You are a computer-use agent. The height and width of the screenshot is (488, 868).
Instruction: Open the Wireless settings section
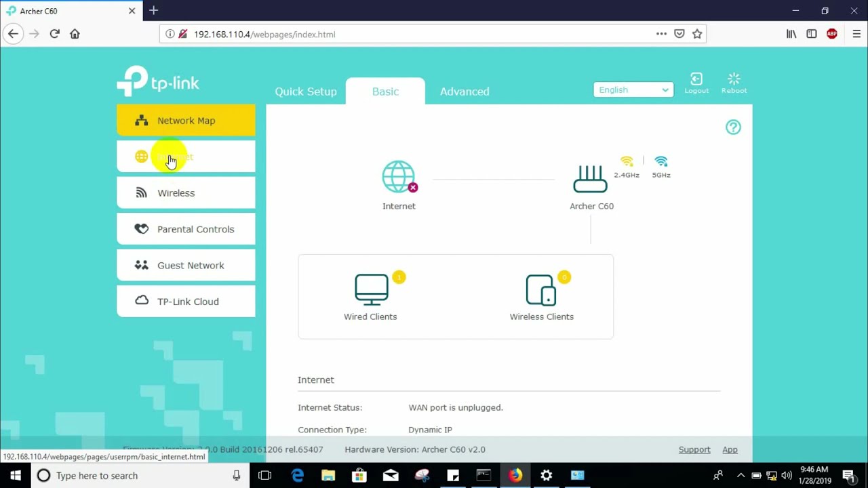[186, 193]
